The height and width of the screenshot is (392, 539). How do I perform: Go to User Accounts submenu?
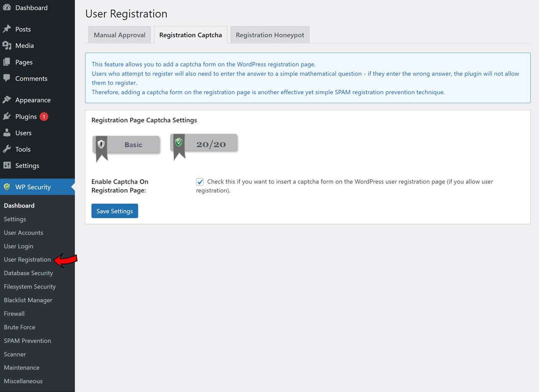pos(23,233)
